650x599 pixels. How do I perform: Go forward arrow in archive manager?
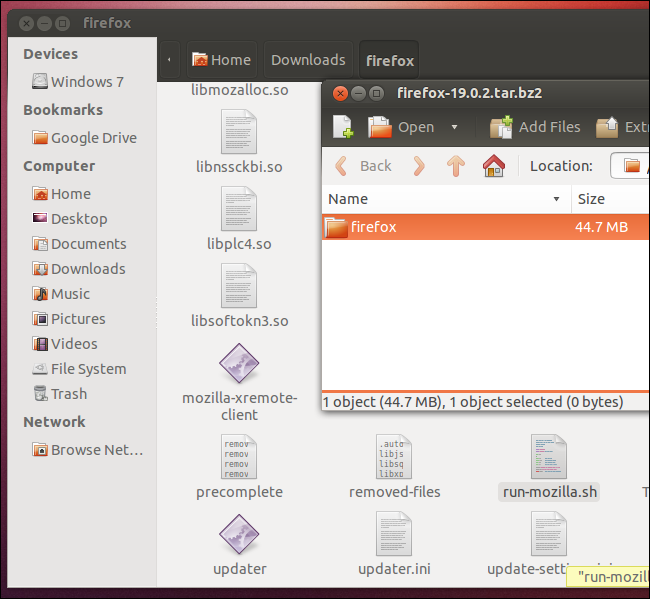(x=419, y=166)
